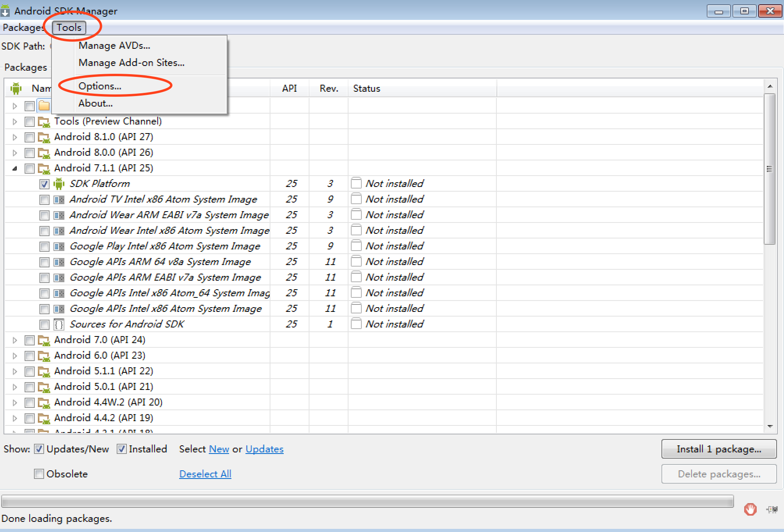Click the Android TV Intel x86 system image icon

[59, 199]
